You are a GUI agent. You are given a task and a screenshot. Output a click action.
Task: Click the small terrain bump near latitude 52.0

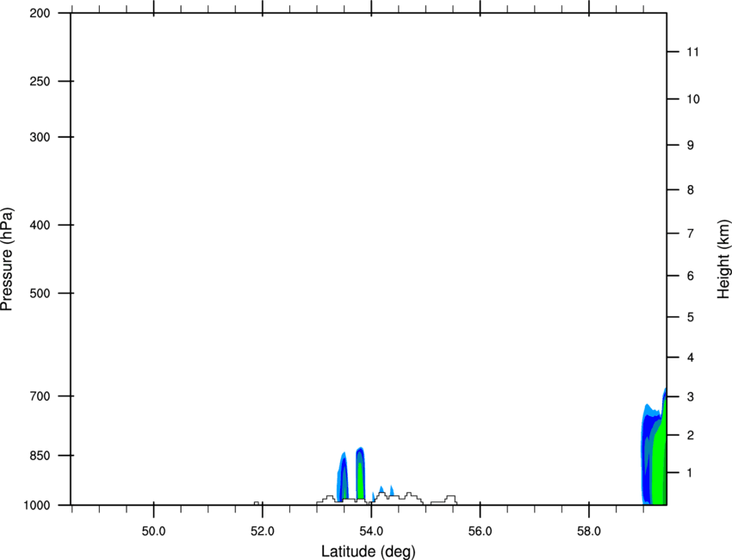tap(257, 503)
